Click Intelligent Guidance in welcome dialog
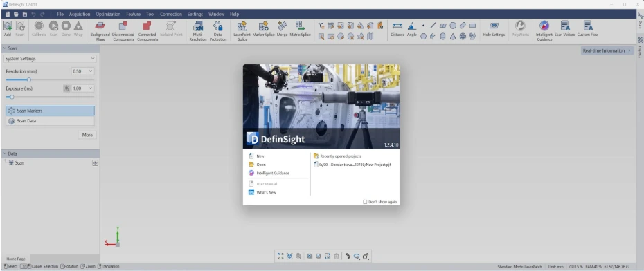 coord(273,173)
